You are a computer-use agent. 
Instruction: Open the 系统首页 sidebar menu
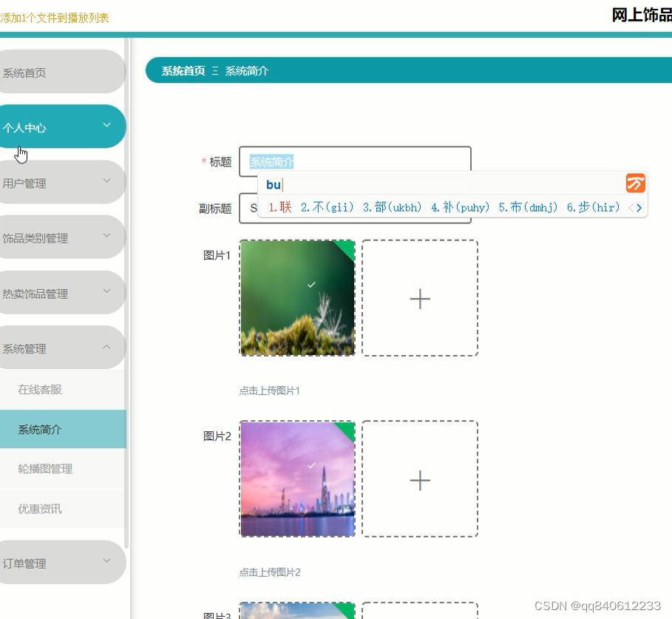tap(61, 72)
